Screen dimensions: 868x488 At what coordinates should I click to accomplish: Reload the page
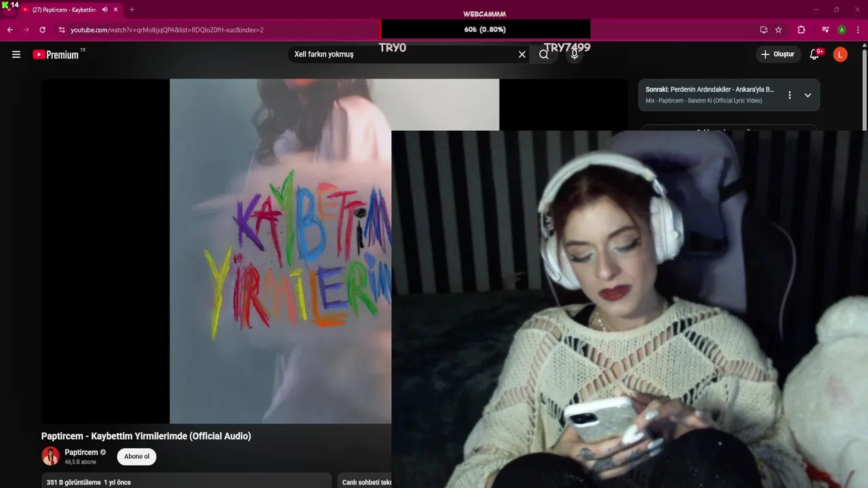[43, 30]
